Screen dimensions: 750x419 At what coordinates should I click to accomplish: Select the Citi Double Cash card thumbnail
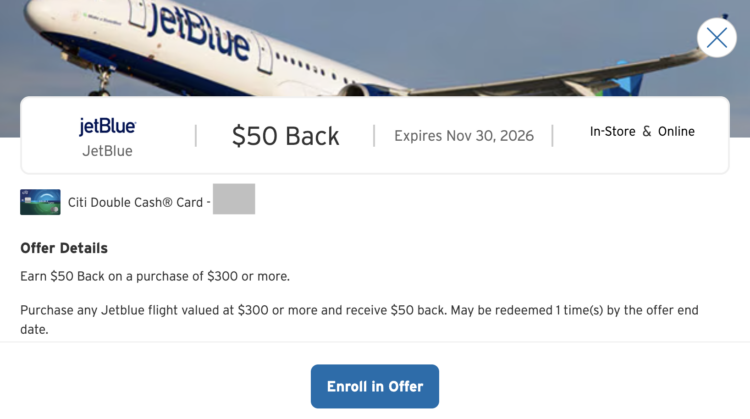[40, 202]
